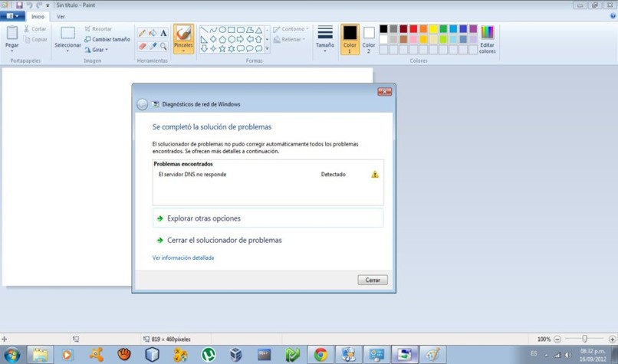The height and width of the screenshot is (364, 618).
Task: Click the Undo arrow in title bar
Action: click(x=30, y=5)
